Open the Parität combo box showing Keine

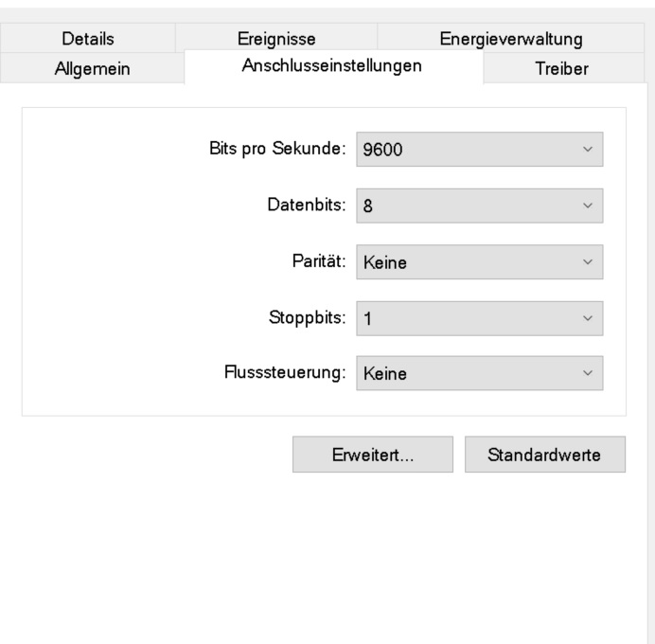click(x=480, y=262)
